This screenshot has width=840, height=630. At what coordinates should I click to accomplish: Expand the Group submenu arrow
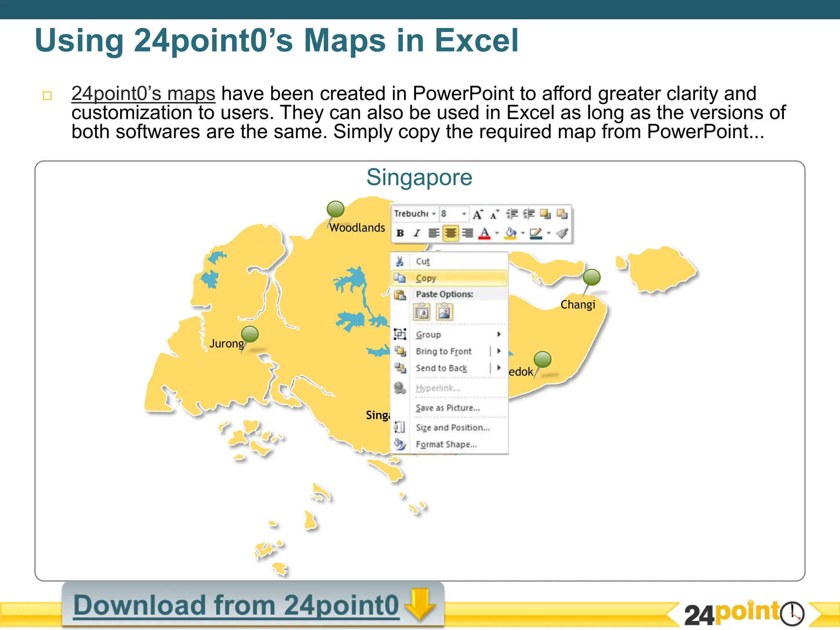[499, 334]
